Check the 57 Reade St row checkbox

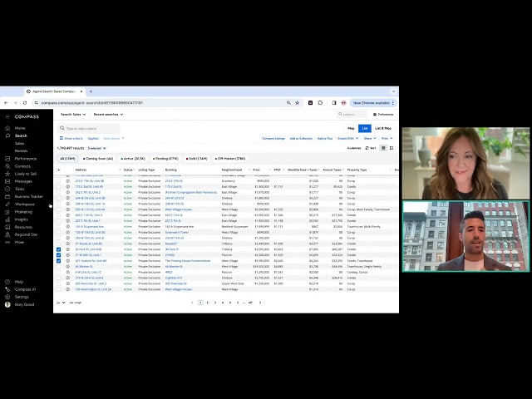(59, 244)
